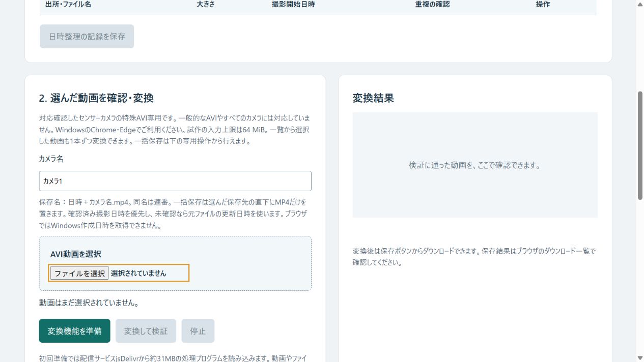Click the 操作 column header
The height and width of the screenshot is (362, 644).
point(543,4)
